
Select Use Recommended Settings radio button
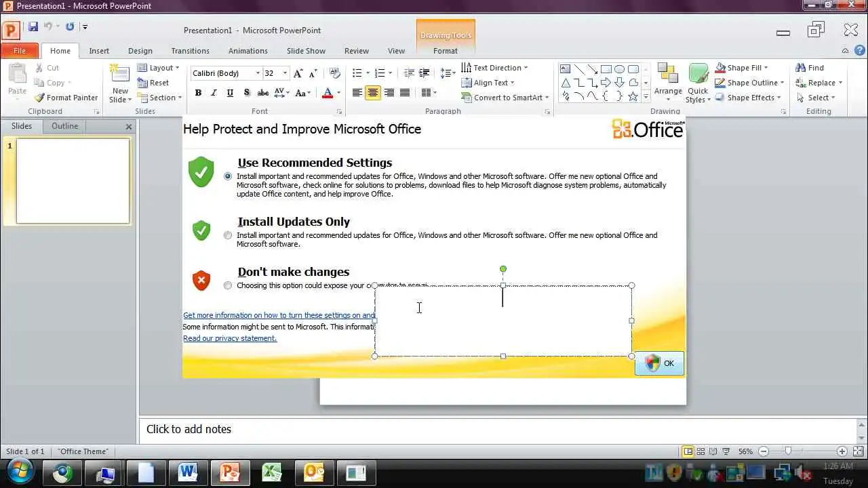tap(227, 176)
